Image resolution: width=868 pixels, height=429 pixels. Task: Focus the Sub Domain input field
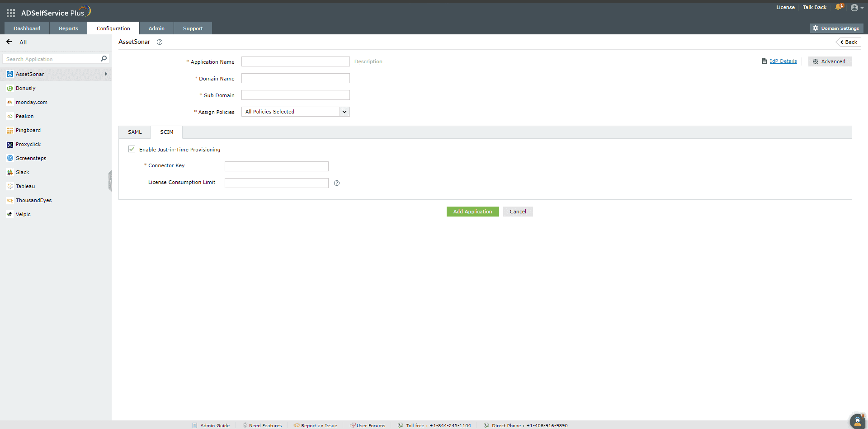[x=296, y=95]
